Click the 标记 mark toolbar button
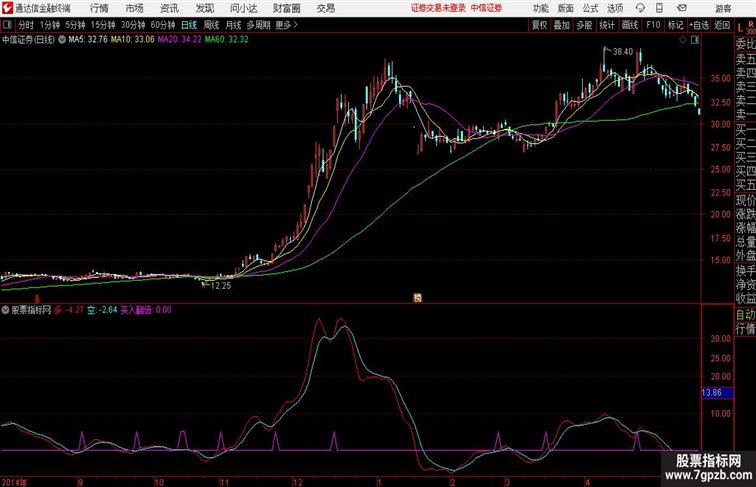Screen dimensions: 756x487 pyautogui.click(x=675, y=25)
